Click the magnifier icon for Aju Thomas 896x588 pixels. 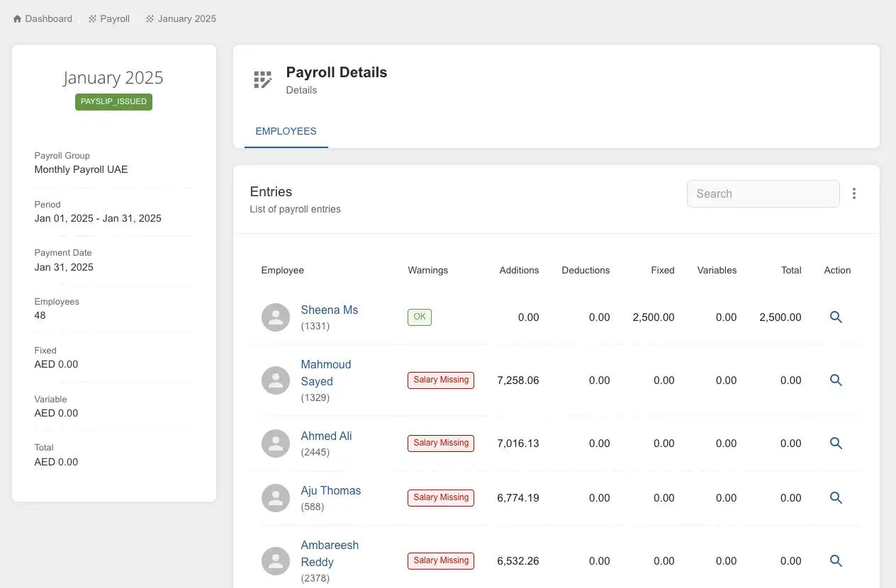(x=836, y=498)
